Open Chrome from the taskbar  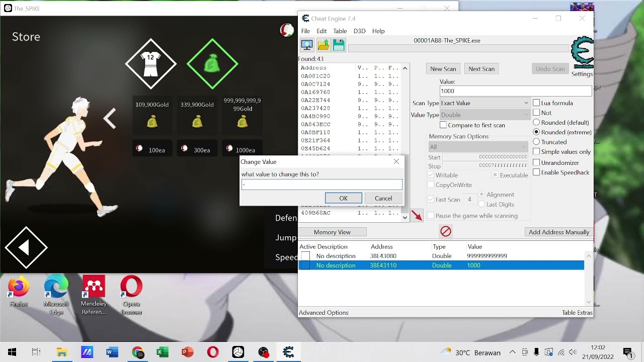[x=137, y=352]
